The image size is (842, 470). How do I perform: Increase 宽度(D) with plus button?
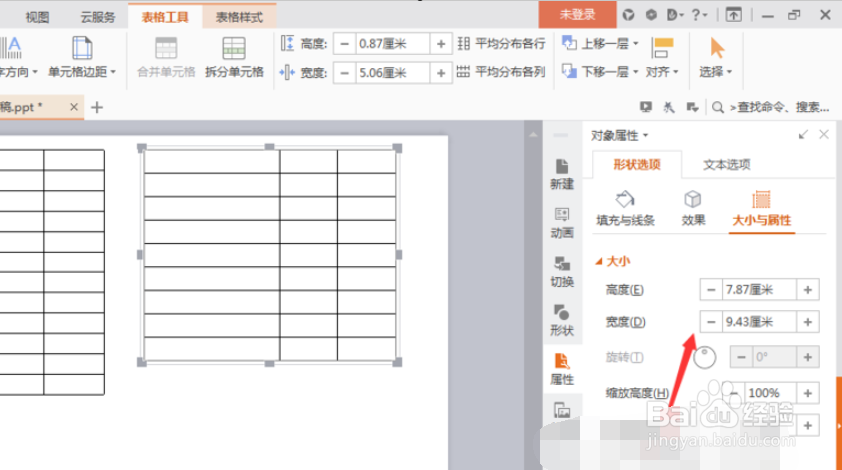point(808,322)
